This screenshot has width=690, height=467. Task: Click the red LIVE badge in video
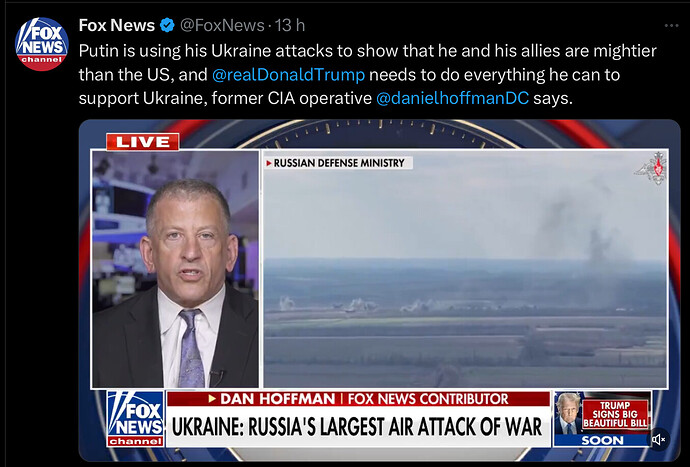click(x=143, y=142)
